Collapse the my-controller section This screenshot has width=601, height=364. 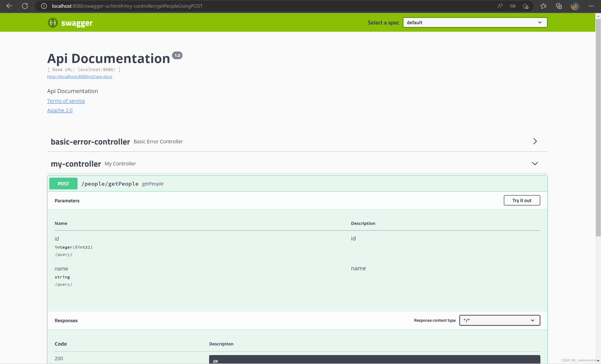pyautogui.click(x=535, y=164)
